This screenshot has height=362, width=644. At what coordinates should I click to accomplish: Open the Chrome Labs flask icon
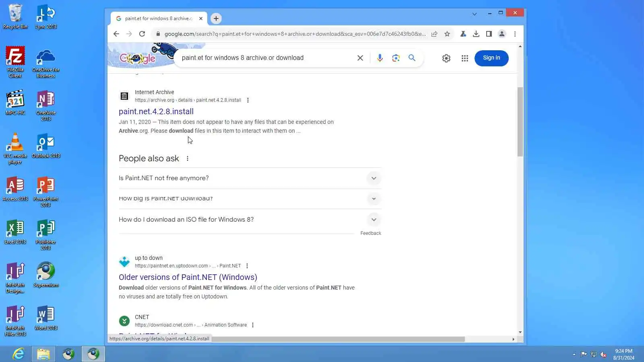[463, 34]
